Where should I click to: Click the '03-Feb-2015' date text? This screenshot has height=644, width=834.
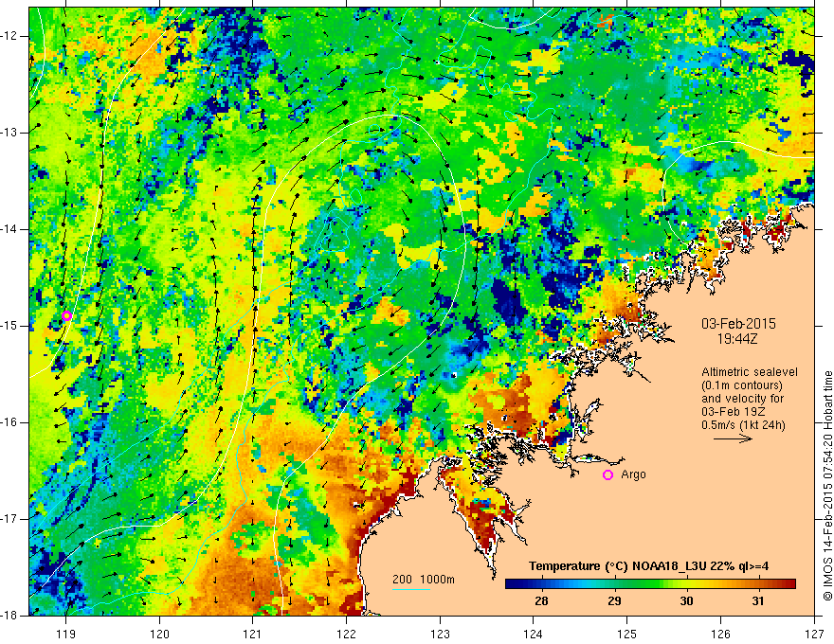click(x=738, y=324)
